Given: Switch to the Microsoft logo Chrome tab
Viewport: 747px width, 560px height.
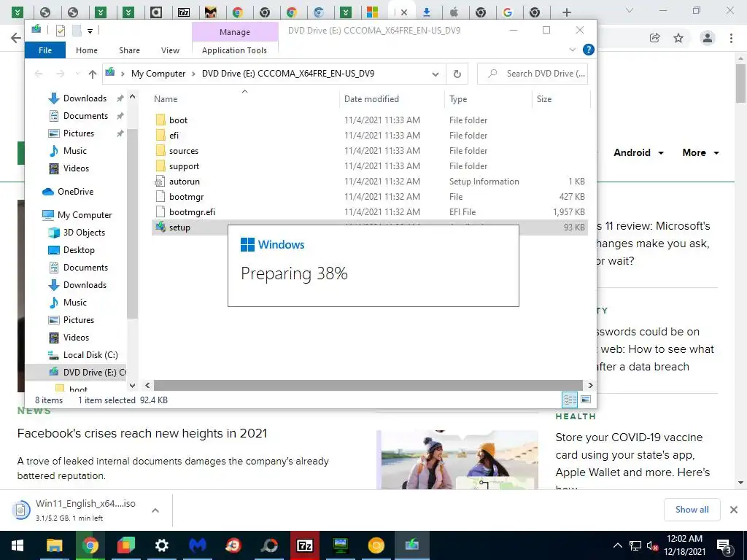Looking at the screenshot, I should 372,12.
